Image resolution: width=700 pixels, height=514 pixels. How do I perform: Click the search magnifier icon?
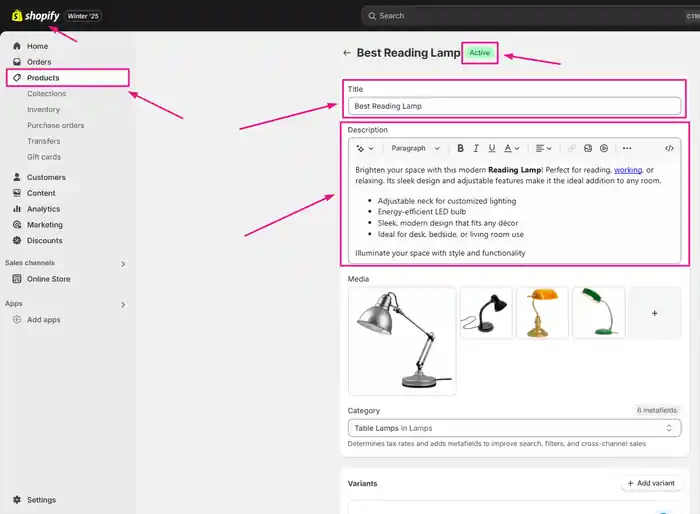372,16
